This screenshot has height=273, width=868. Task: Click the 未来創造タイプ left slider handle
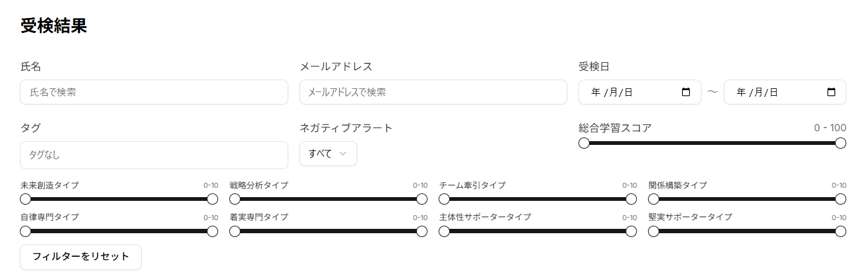coord(25,199)
